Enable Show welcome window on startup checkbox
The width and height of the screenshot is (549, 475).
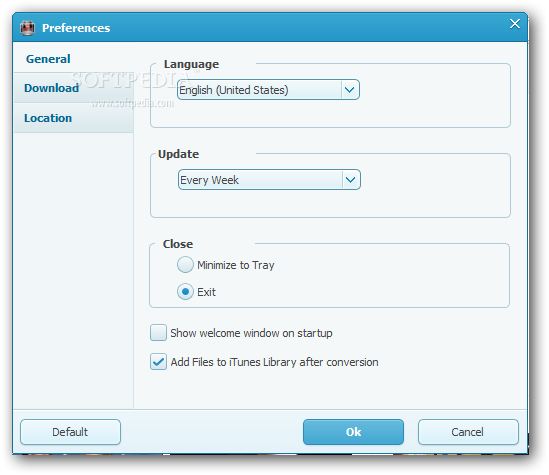158,333
